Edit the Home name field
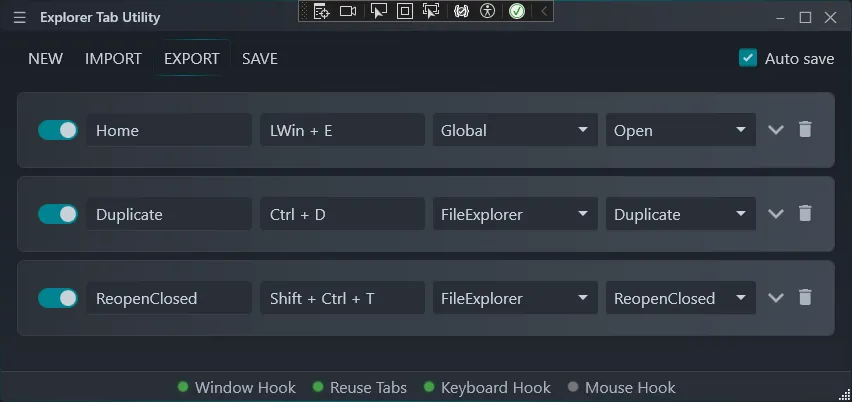The width and height of the screenshot is (852, 402). tap(169, 130)
